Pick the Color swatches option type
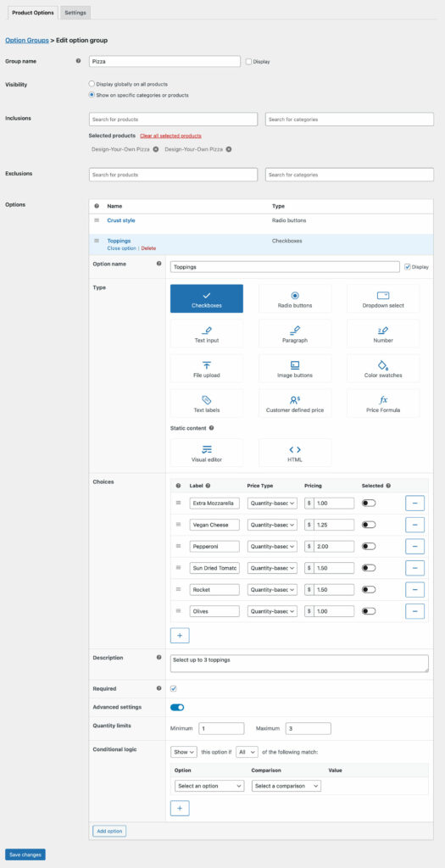Screen dimensions: 445x868 coord(383,368)
